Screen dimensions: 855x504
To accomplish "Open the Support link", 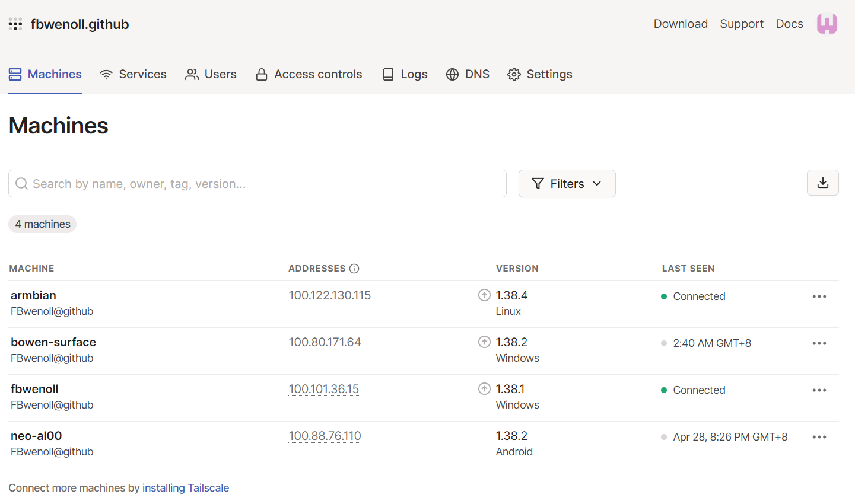I will [x=742, y=24].
